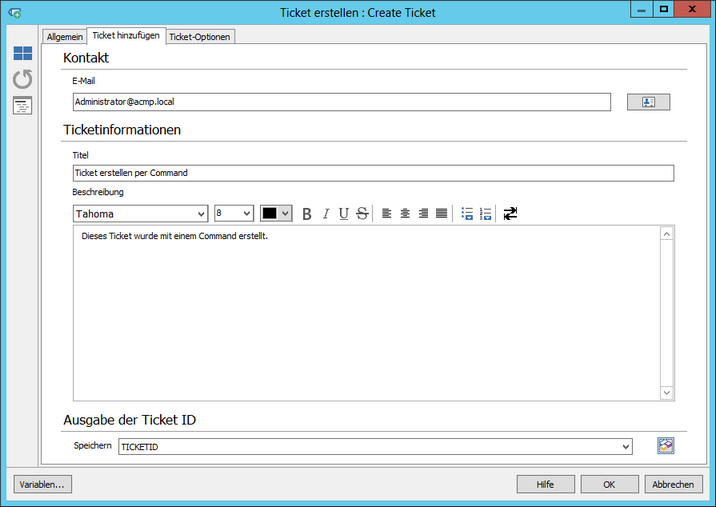Image resolution: width=716 pixels, height=507 pixels.
Task: Open contact picker next to E-Mail field
Action: pos(648,102)
